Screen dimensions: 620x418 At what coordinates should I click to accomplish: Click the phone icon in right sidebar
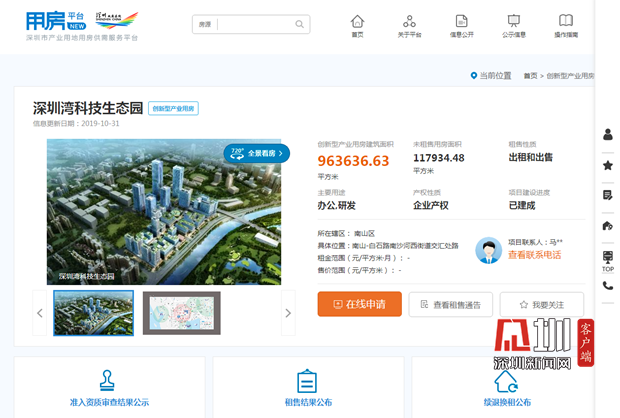point(607,286)
